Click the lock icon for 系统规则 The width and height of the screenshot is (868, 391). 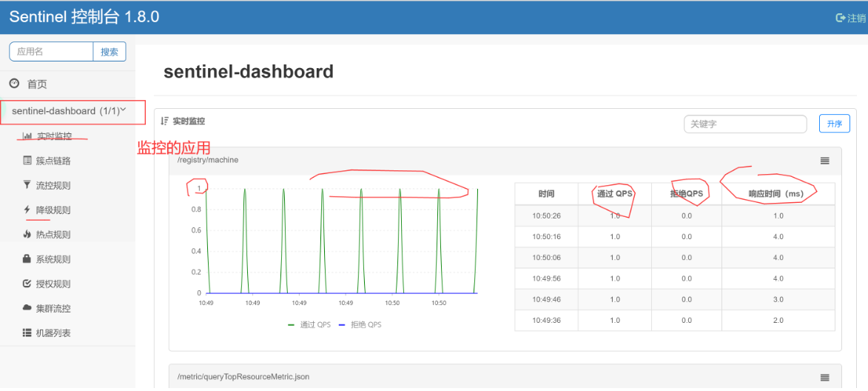(27, 258)
